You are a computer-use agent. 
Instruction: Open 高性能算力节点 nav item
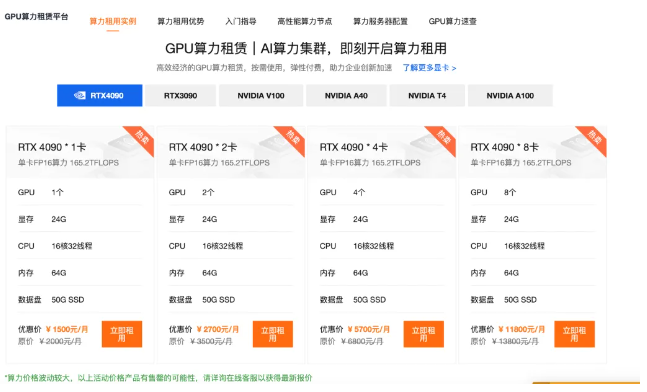305,21
